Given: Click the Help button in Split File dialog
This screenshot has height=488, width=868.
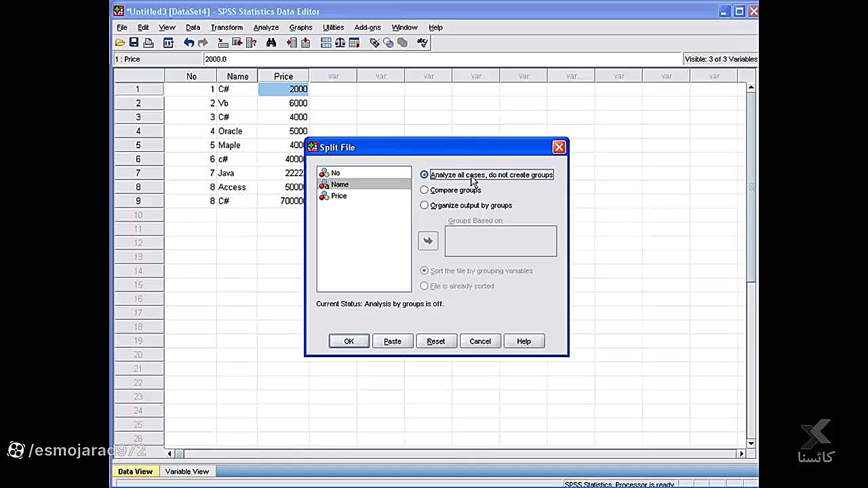Looking at the screenshot, I should (x=524, y=341).
